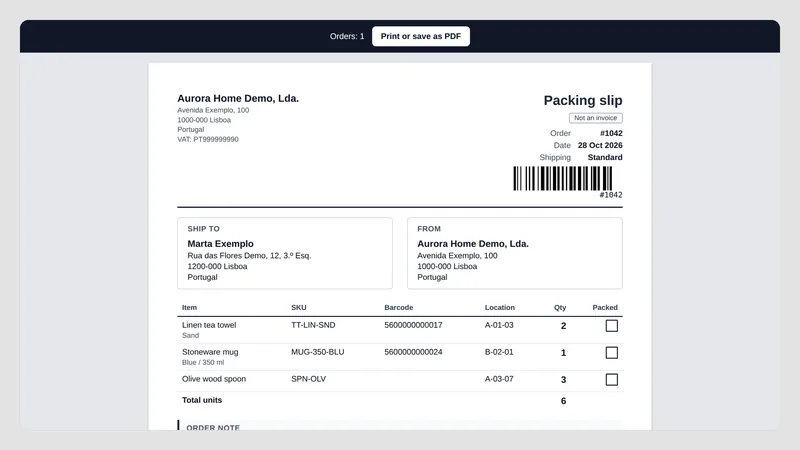Click the Total units label
The image size is (800, 450).
[202, 400]
